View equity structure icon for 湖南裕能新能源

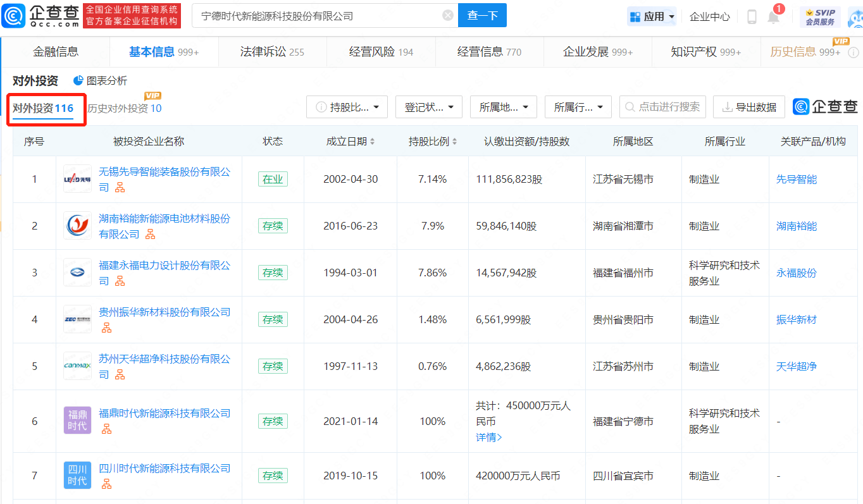[x=151, y=235]
